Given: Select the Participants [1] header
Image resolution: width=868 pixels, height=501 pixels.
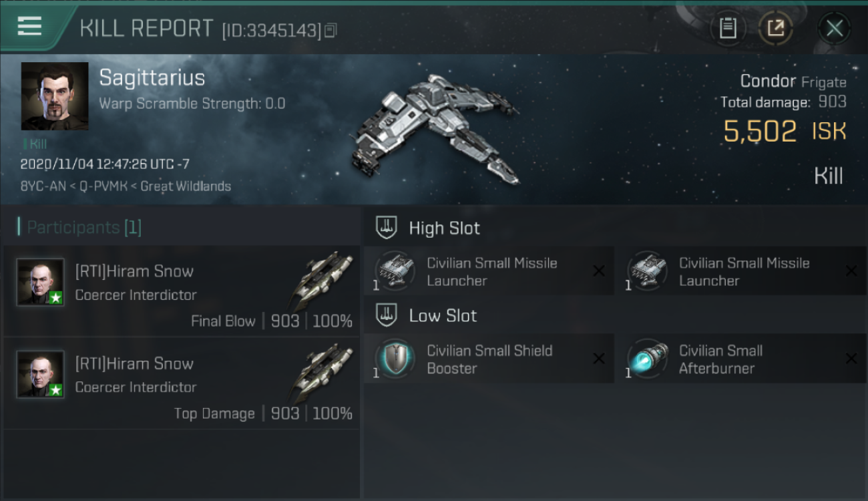Looking at the screenshot, I should pos(84,227).
